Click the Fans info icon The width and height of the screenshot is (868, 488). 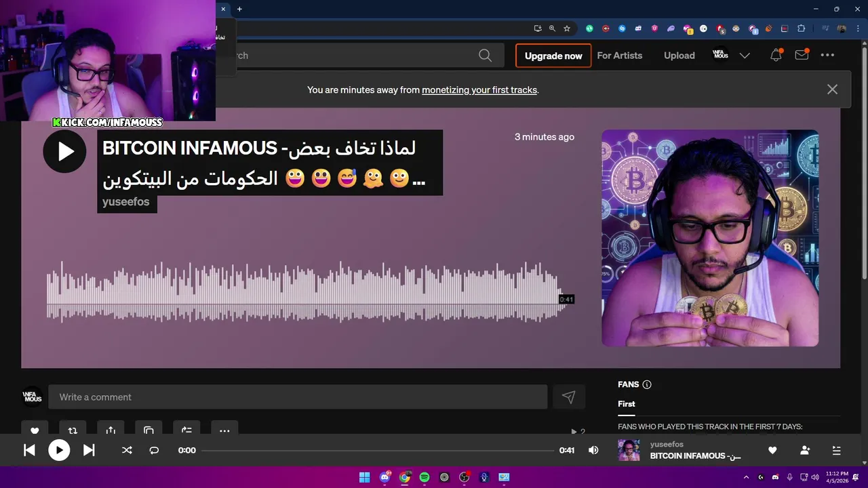pyautogui.click(x=647, y=384)
